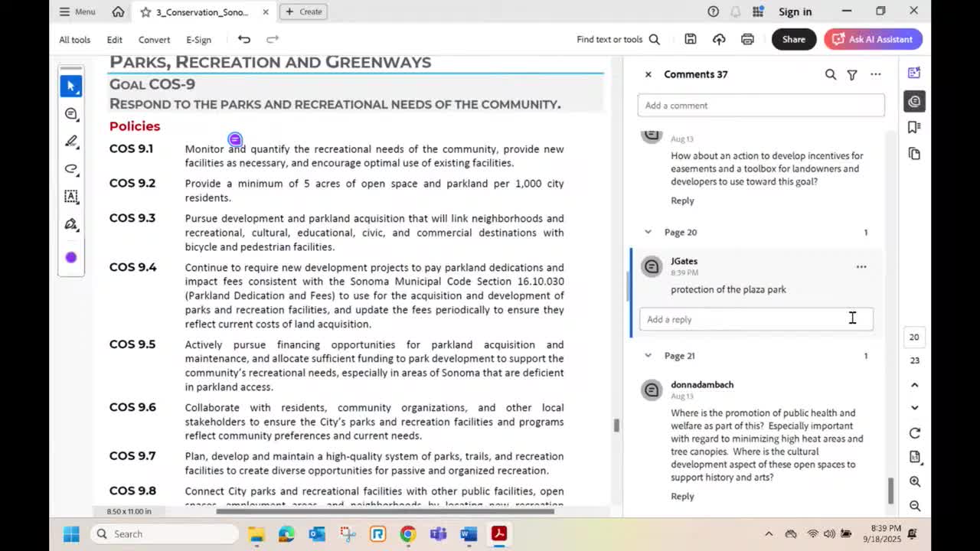Redo the last action
Screen dimensions: 980x551
273,39
